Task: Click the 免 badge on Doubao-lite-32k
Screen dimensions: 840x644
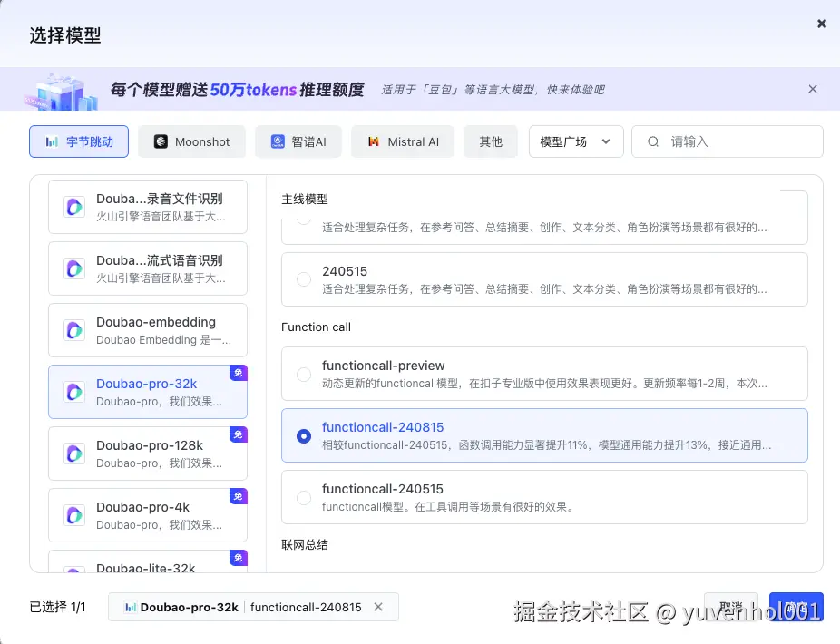Action: tap(239, 558)
